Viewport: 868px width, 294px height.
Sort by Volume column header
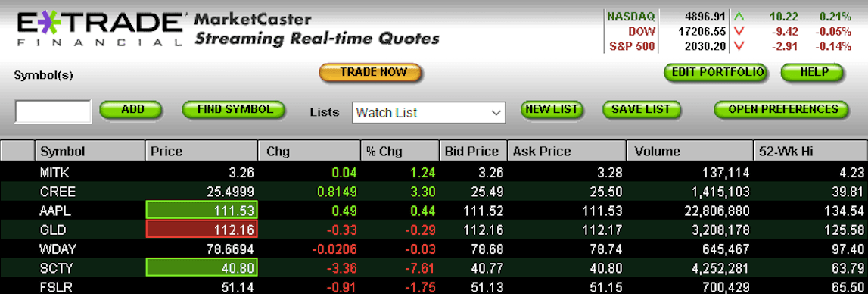click(x=689, y=152)
